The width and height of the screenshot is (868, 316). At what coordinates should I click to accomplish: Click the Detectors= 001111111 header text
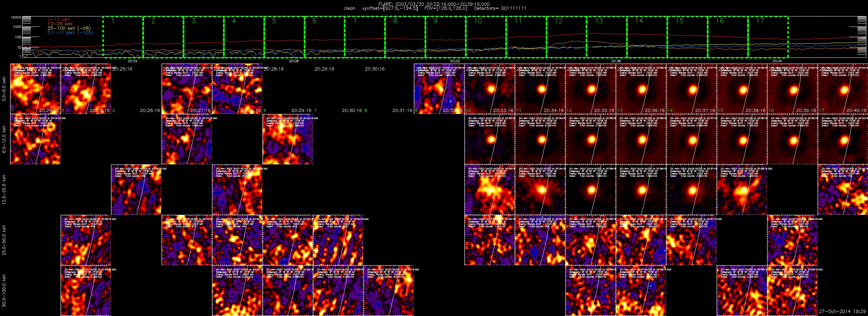point(500,8)
